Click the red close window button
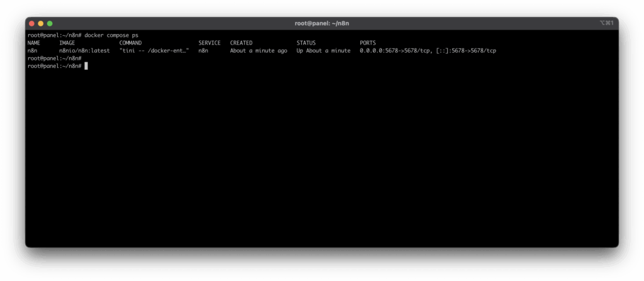The width and height of the screenshot is (644, 281). pos(32,23)
